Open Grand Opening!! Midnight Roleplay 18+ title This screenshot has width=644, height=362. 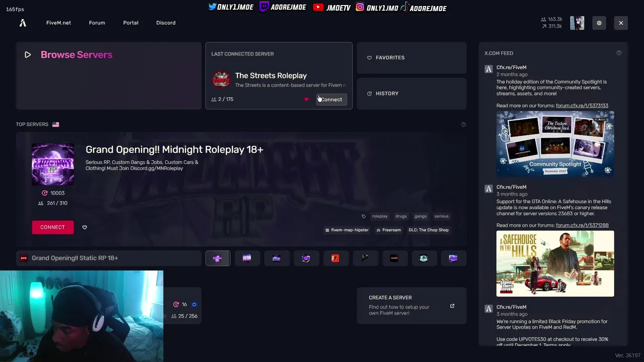[x=174, y=149]
